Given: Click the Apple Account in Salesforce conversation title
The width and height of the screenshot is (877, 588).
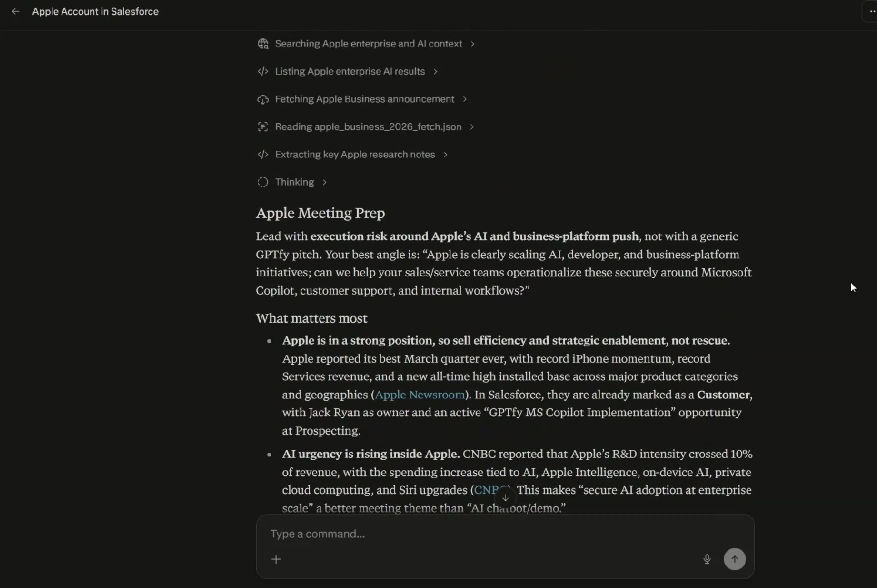Looking at the screenshot, I should tap(95, 12).
